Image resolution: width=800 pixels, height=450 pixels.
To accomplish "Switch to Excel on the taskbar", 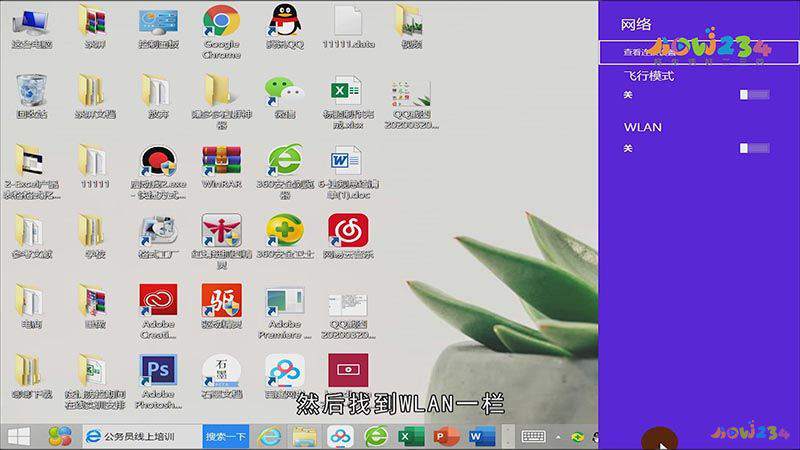I will tap(411, 437).
